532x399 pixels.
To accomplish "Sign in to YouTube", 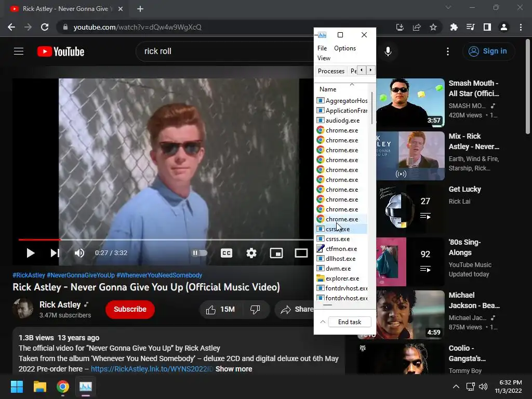I will click(x=488, y=51).
